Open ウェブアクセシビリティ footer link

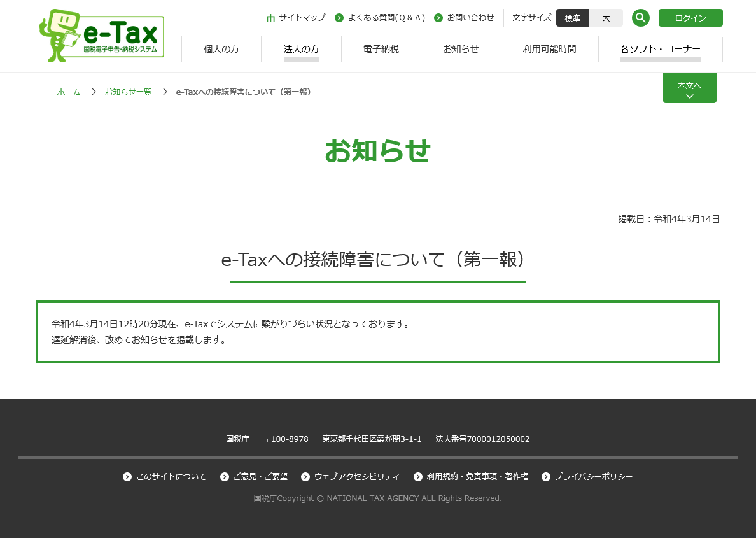[x=356, y=477]
